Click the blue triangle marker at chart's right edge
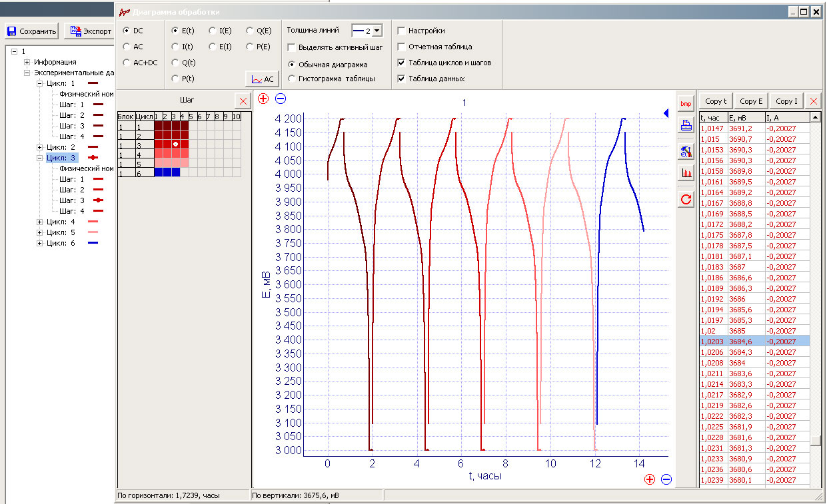827x504 pixels. coord(666,114)
